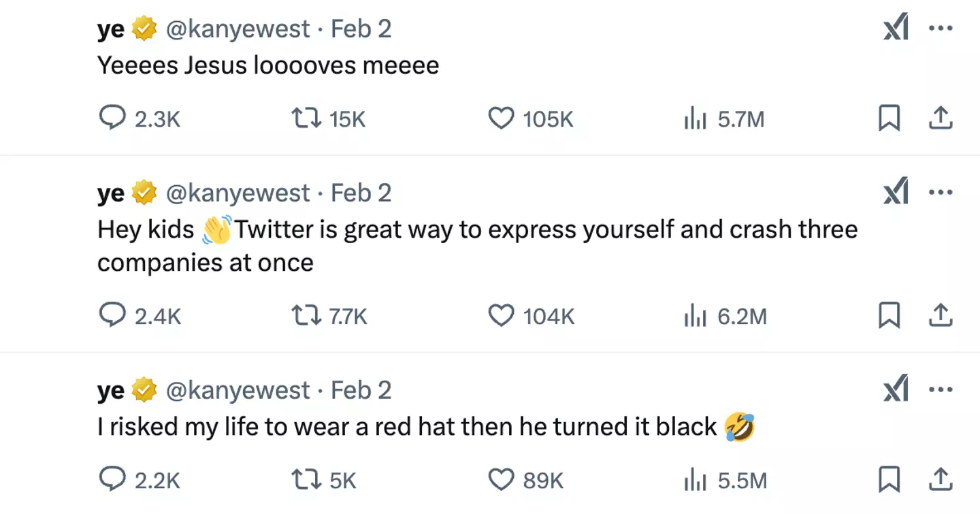The height and width of the screenshot is (514, 980).
Task: Click the verified badge next to ye
Action: (143, 28)
